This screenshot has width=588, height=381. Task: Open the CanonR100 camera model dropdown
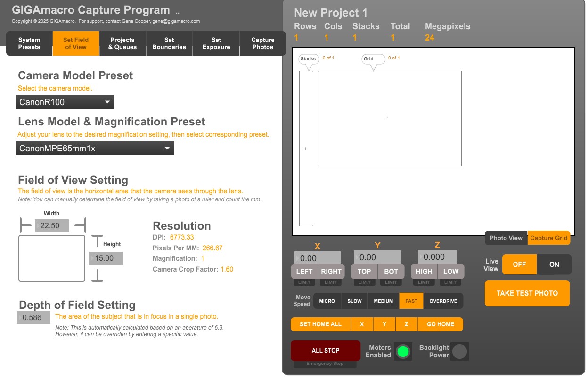[65, 102]
